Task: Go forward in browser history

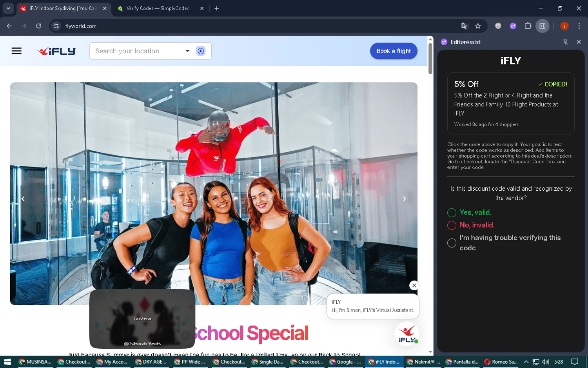Action: pos(24,26)
